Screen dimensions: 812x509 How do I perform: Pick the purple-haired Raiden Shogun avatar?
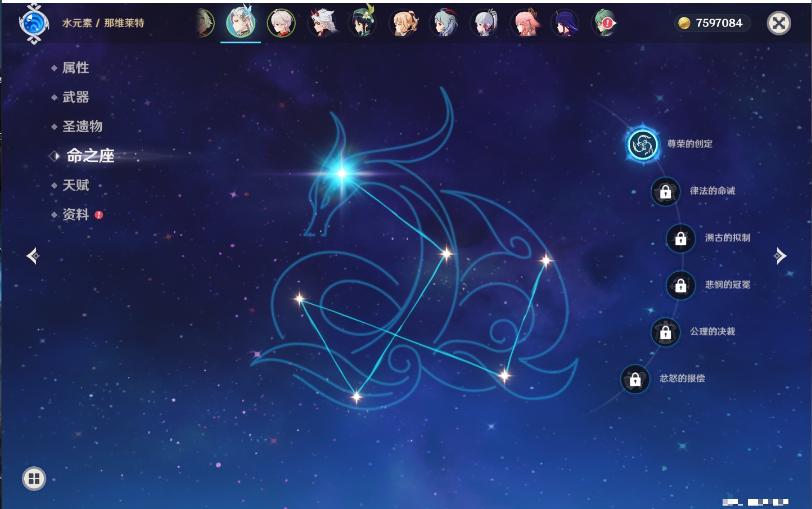(x=566, y=23)
